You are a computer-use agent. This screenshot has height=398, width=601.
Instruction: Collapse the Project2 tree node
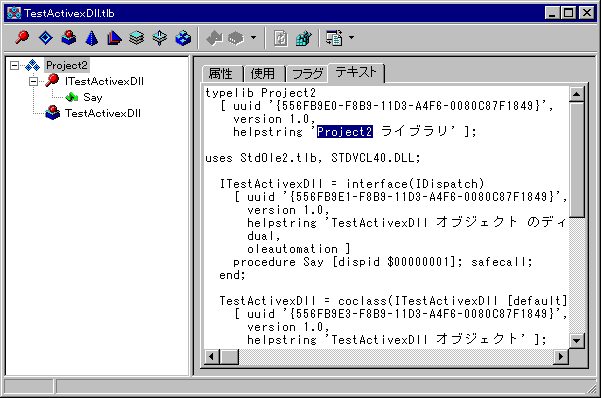point(15,66)
